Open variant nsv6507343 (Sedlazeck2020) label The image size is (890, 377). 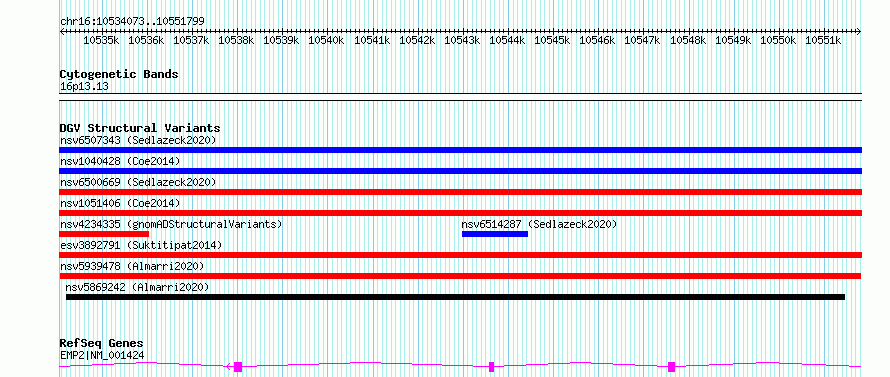[138, 140]
